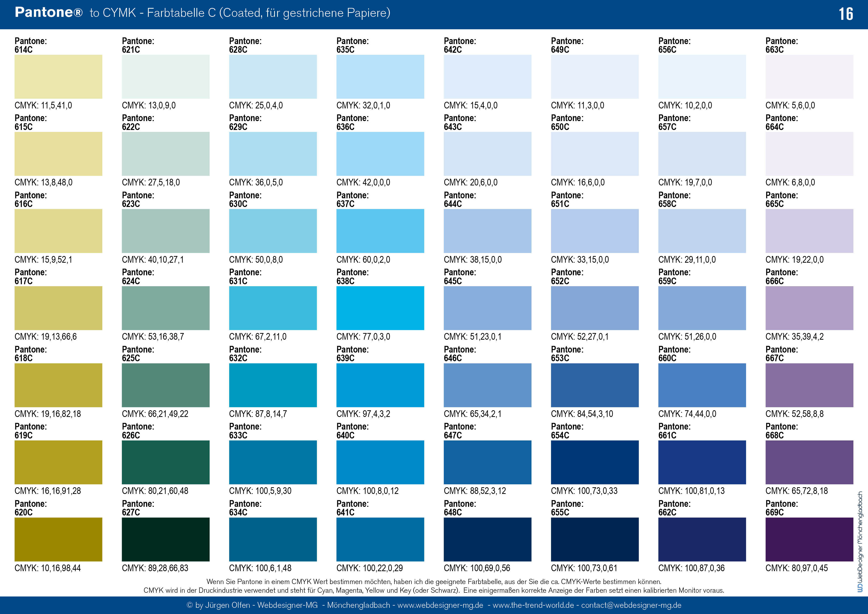Viewport: 868px width, 614px height.
Task: Select the Pantone 623C sage swatch
Action: click(x=166, y=231)
